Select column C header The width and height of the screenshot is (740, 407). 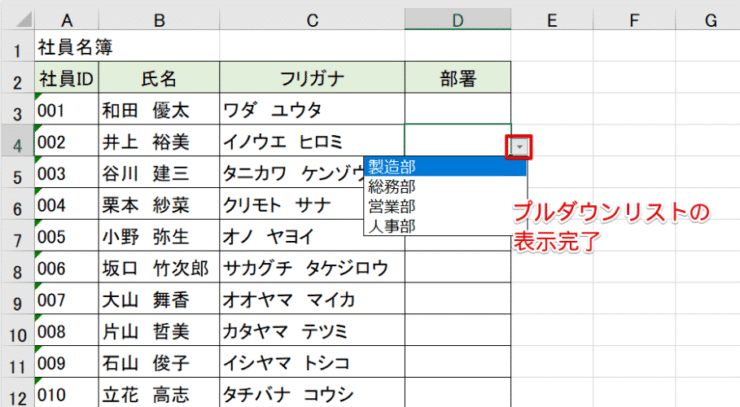[312, 20]
